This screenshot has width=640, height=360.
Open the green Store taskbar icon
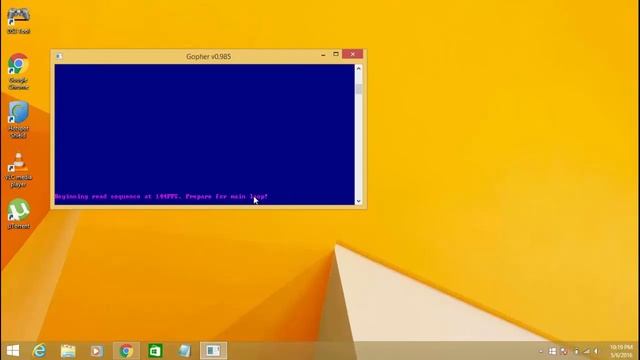(155, 351)
